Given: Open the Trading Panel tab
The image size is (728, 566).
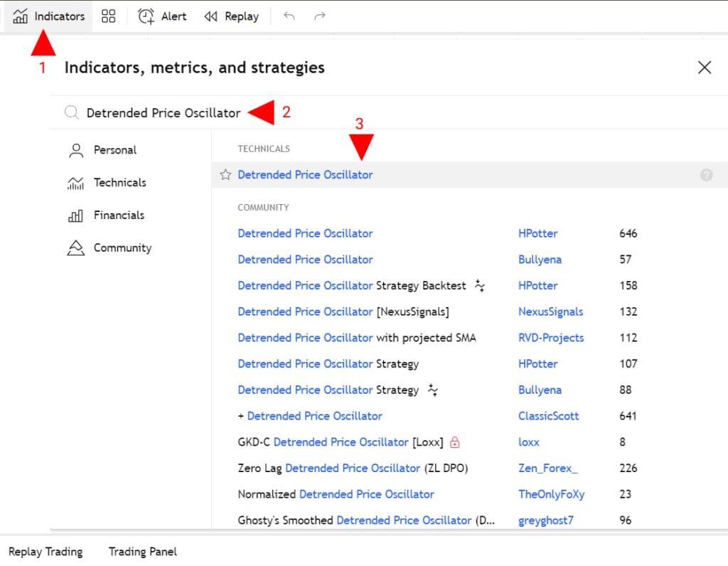Looking at the screenshot, I should (142, 552).
